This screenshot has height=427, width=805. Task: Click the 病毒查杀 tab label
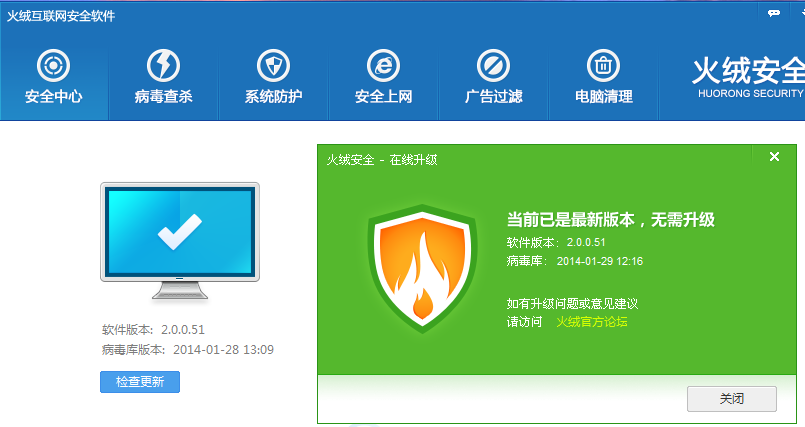[x=163, y=97]
